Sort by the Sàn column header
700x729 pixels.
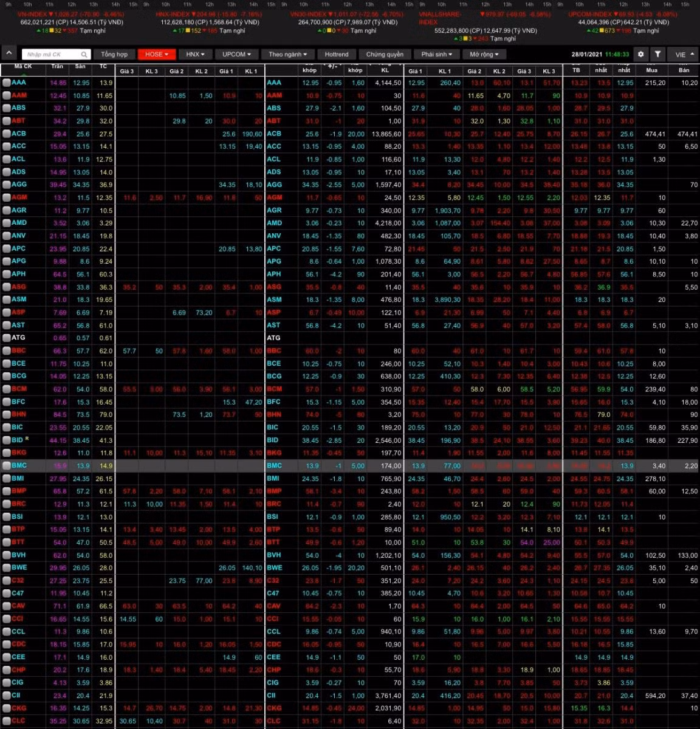coord(81,66)
